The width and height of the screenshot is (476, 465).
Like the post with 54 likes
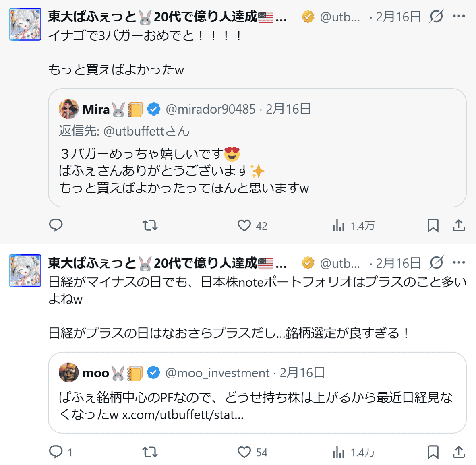click(x=244, y=452)
